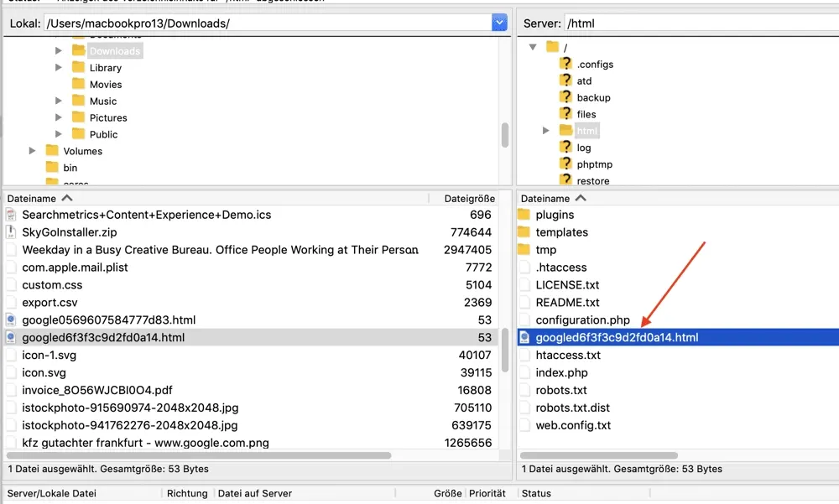Expand the Pictures folder node
Viewport: 839px width, 504px height.
click(59, 117)
